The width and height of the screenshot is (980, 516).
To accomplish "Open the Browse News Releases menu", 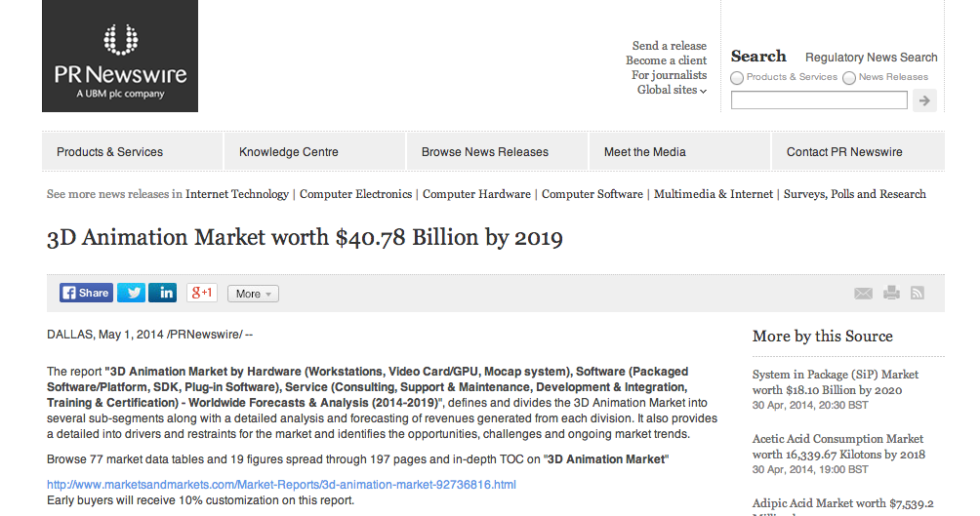I will 485,152.
